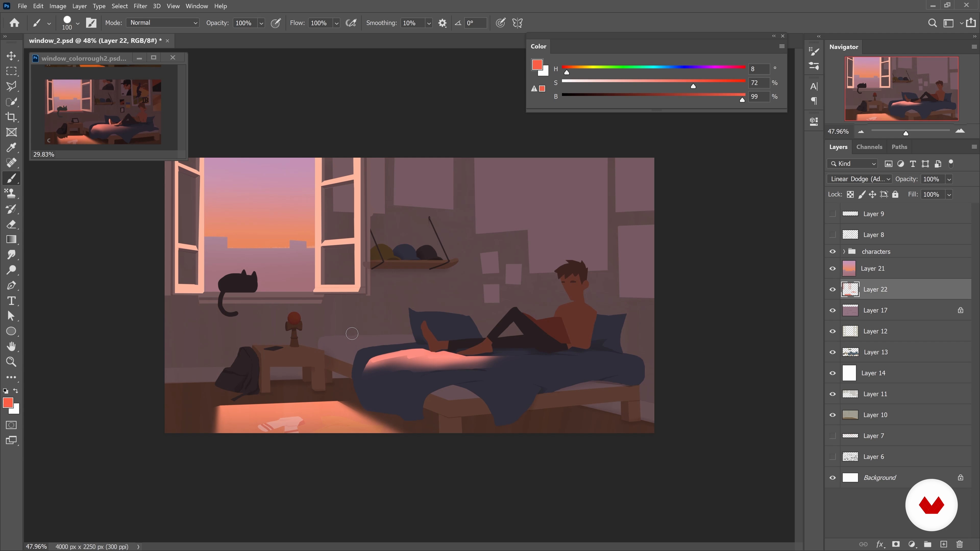Open layer blend mode Linear Dodge dropdown
980x551 pixels.
tap(859, 179)
